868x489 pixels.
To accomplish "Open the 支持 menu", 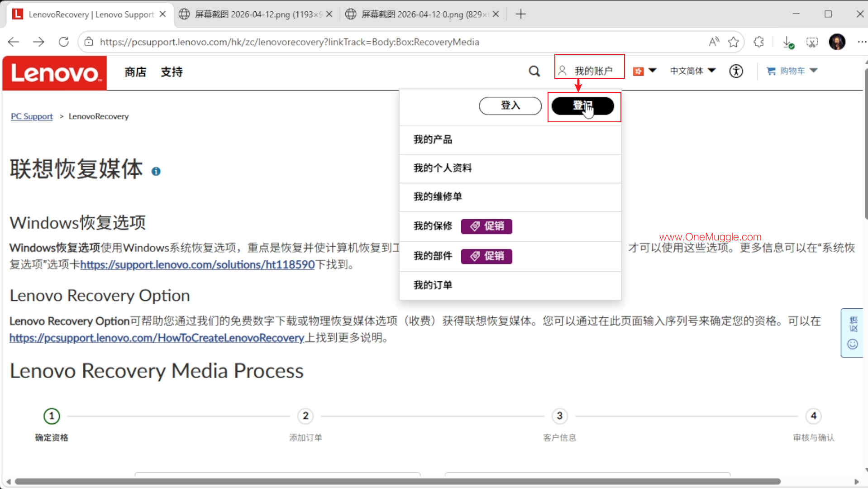I will tap(172, 72).
